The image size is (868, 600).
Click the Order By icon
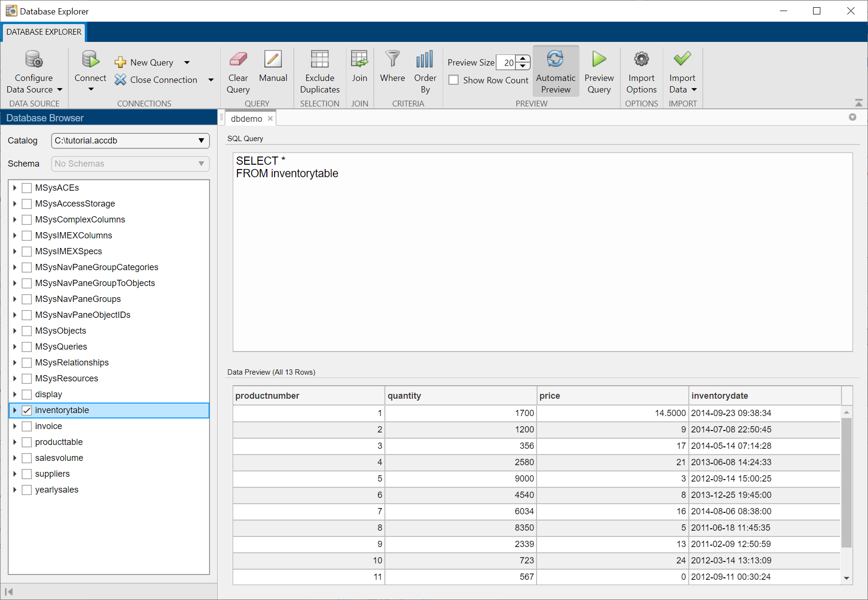point(425,60)
